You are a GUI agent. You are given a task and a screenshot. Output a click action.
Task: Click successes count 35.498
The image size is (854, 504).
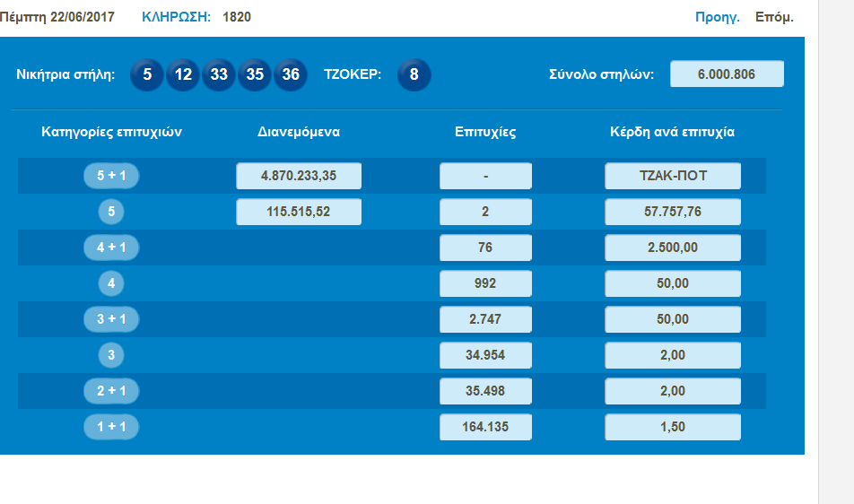485,391
